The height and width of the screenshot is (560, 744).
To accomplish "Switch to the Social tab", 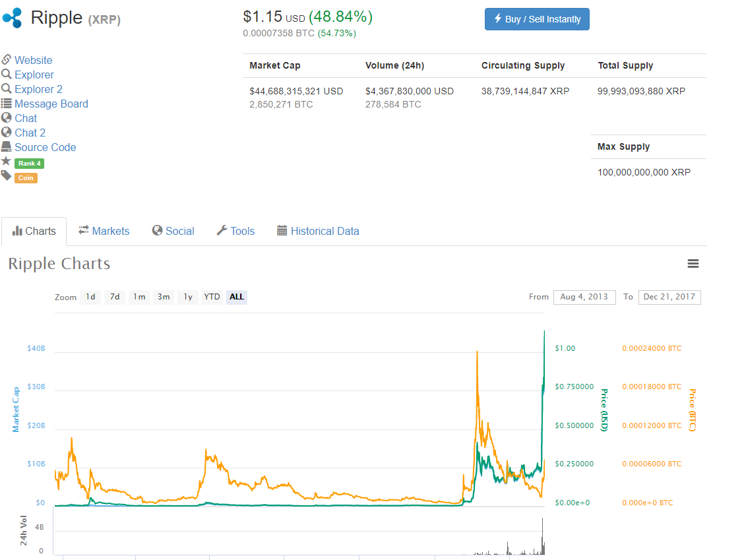I will pyautogui.click(x=173, y=231).
